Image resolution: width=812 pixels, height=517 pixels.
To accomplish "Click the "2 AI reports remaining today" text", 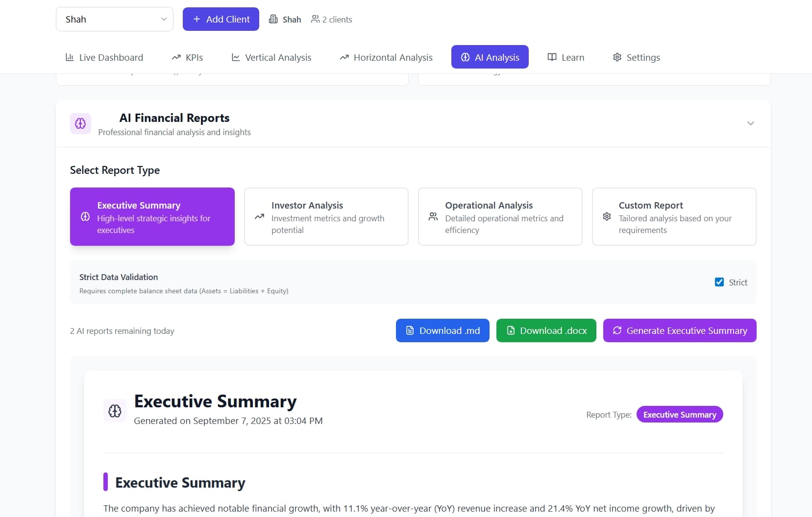I will coord(122,331).
